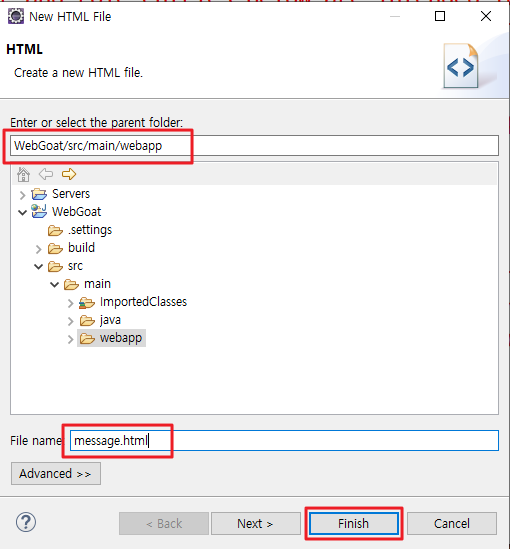This screenshot has height=549, width=510.
Task: Collapse the main folder node
Action: [55, 284]
